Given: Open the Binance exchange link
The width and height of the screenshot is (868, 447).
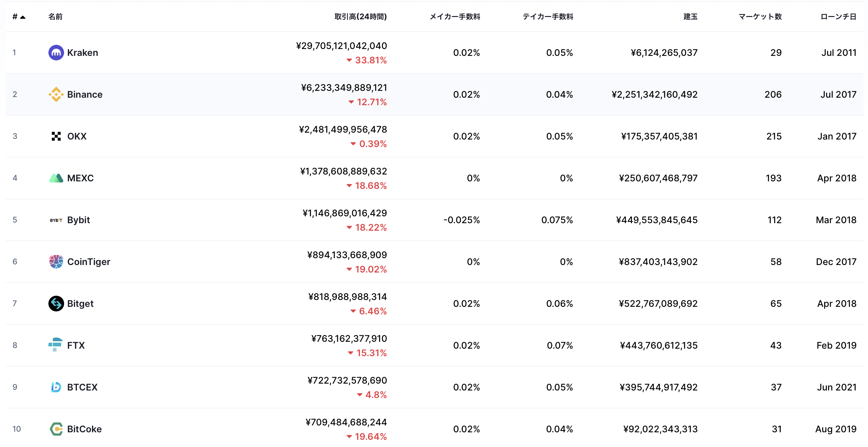Looking at the screenshot, I should click(85, 94).
